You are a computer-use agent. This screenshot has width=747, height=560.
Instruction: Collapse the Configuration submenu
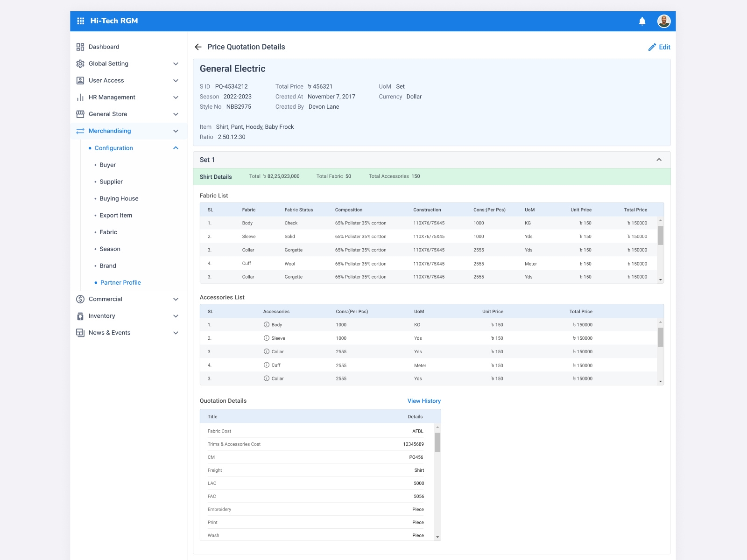(x=176, y=148)
